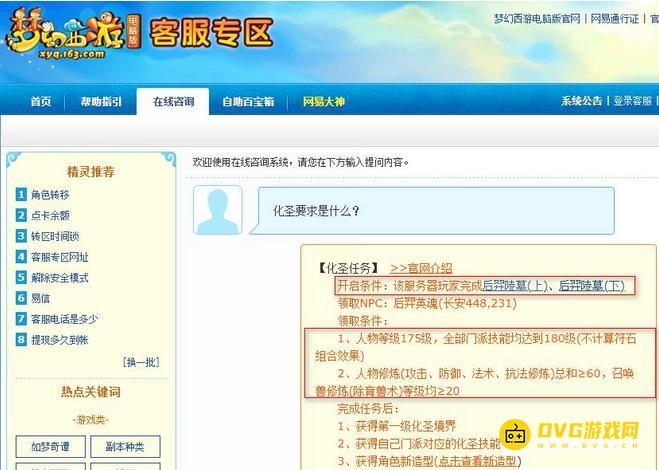Screen dimensions: 659x470
Task: Select 点卡余额 recommendation item
Action: pos(50,215)
